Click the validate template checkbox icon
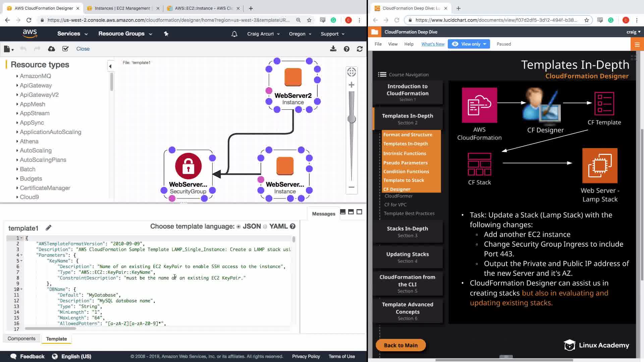The width and height of the screenshot is (644, 362). pos(65,49)
